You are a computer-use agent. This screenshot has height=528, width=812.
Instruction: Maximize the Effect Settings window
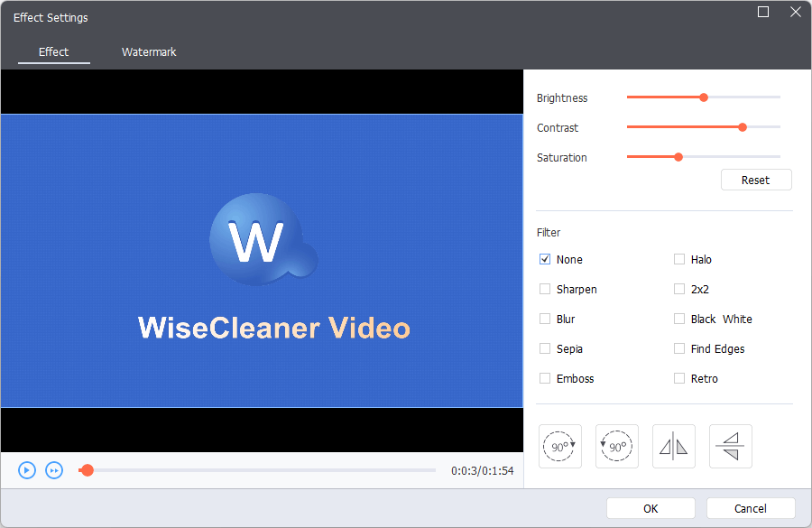(763, 13)
